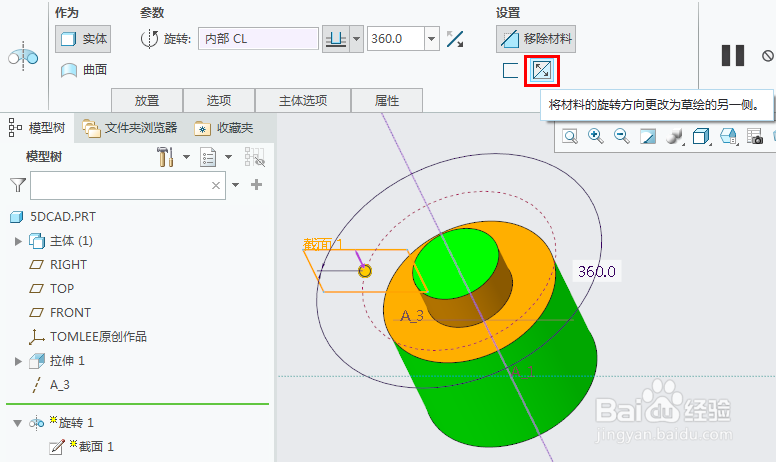This screenshot has width=776, height=462.
Task: Click the zoom in icon
Action: (x=596, y=137)
